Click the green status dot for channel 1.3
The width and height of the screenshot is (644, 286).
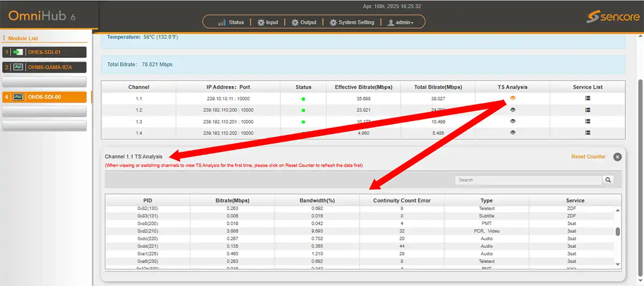pos(303,121)
